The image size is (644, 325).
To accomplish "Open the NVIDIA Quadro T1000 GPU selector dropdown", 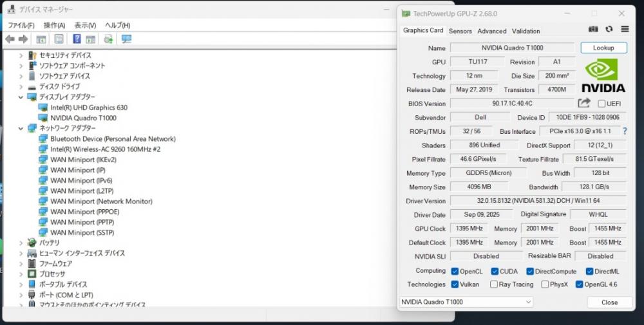I will point(466,302).
